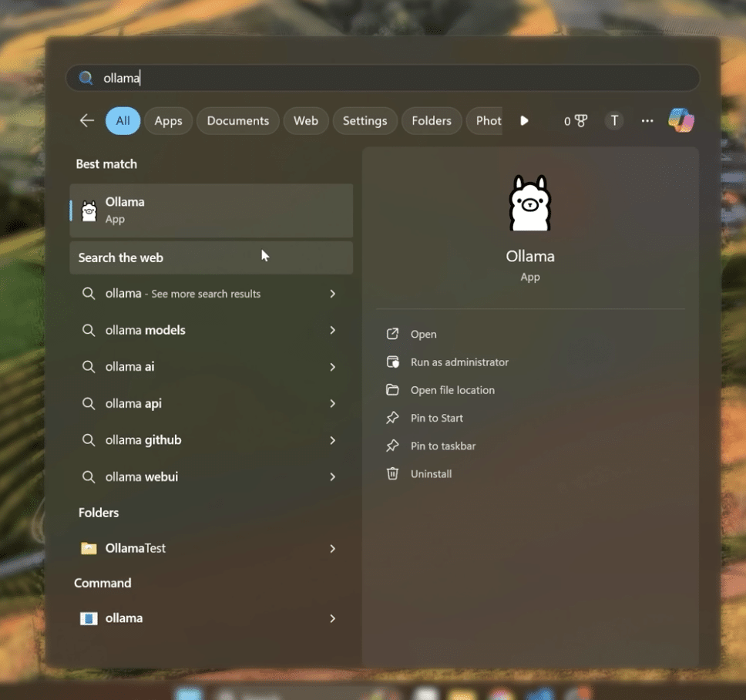
Task: Expand the 'ollama github' chevron
Action: click(x=333, y=440)
